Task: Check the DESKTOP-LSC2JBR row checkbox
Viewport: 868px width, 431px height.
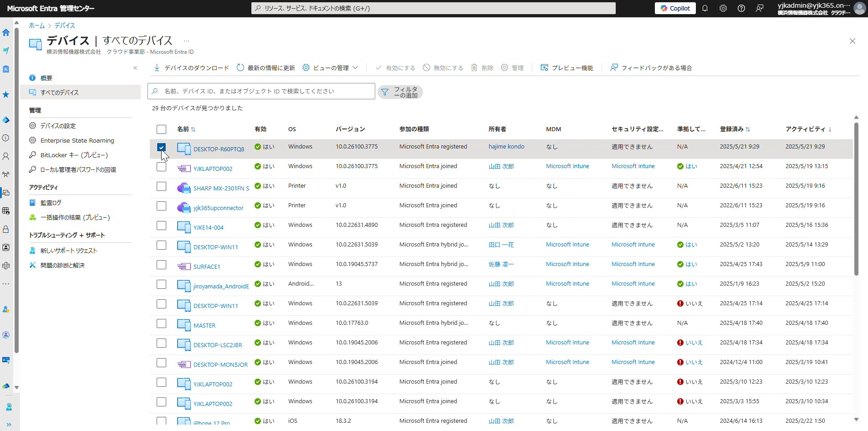Action: (161, 343)
